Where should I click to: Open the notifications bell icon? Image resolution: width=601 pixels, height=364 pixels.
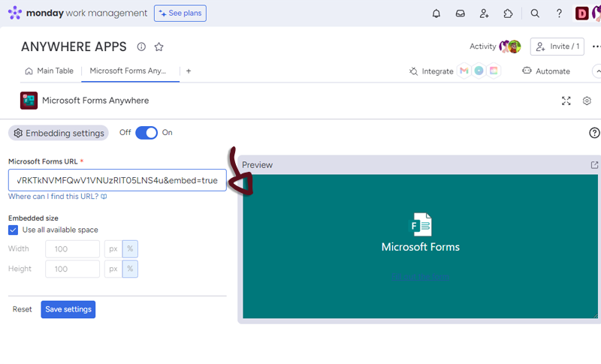(x=436, y=14)
